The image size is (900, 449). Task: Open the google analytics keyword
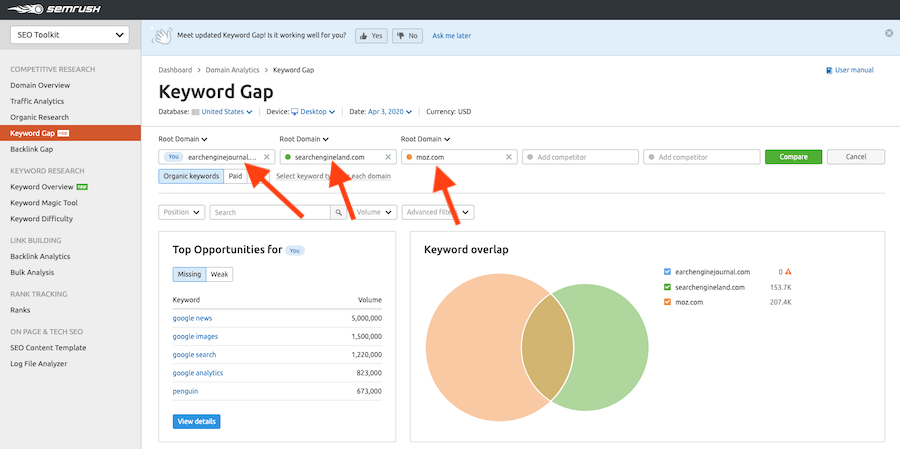[198, 373]
